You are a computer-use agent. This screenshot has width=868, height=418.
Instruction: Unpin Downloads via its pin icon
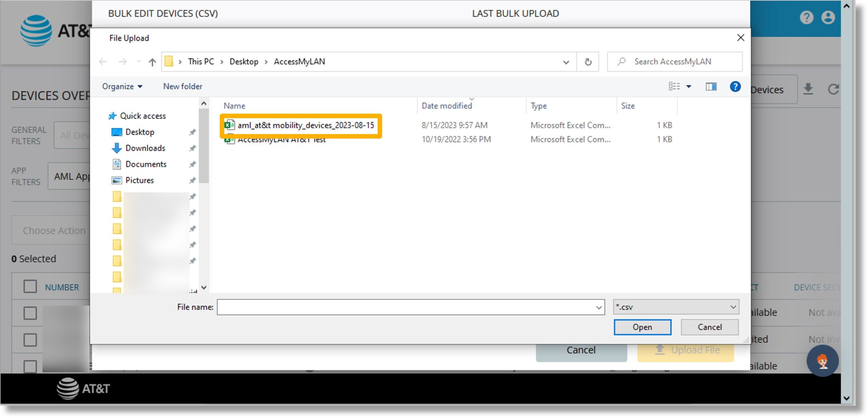pos(193,148)
